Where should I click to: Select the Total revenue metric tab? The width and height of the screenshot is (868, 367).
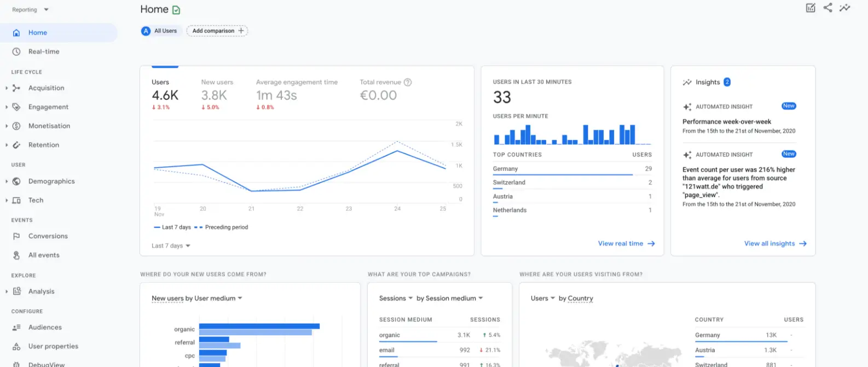[x=385, y=91]
